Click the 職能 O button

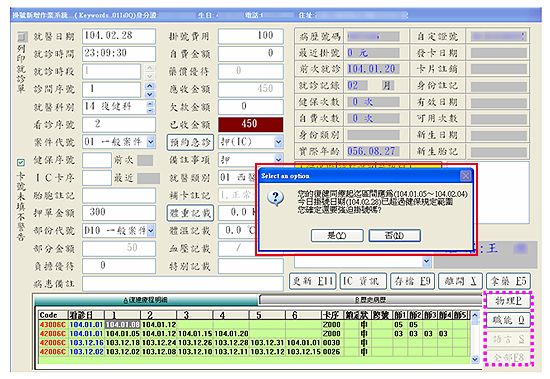point(508,320)
